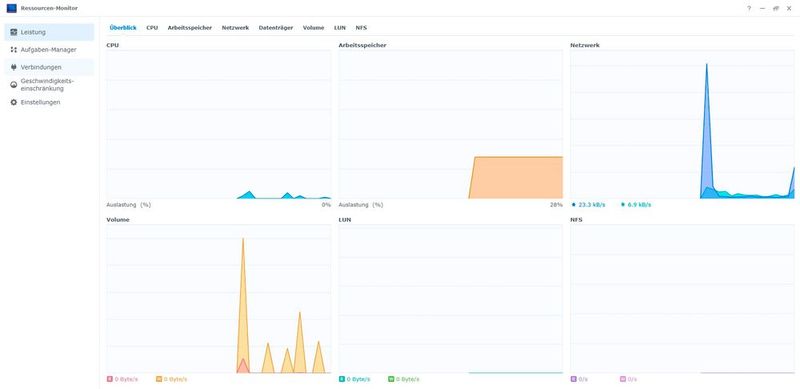The width and height of the screenshot is (800, 389).
Task: Click the teal dot beside 6.9 kB/s
Action: click(623, 205)
